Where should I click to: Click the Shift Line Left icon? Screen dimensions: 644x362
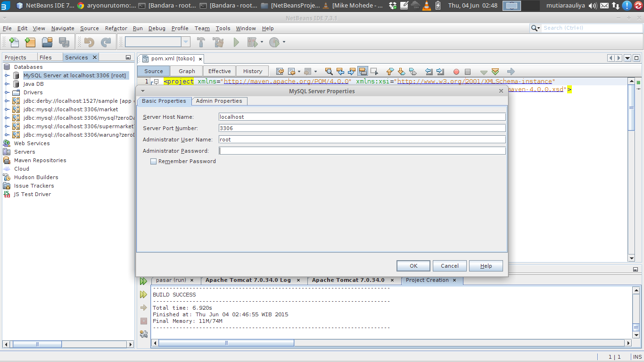(x=429, y=71)
